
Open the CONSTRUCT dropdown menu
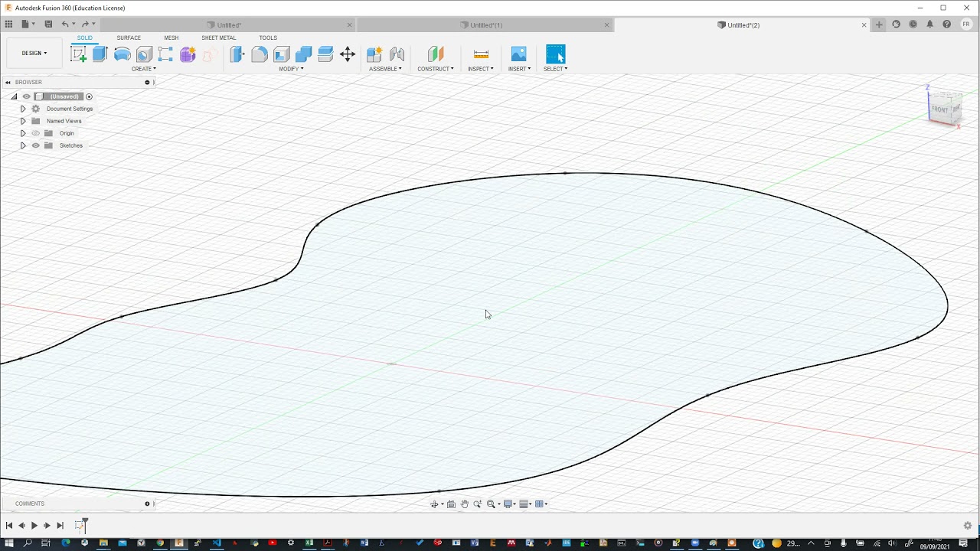pos(436,69)
